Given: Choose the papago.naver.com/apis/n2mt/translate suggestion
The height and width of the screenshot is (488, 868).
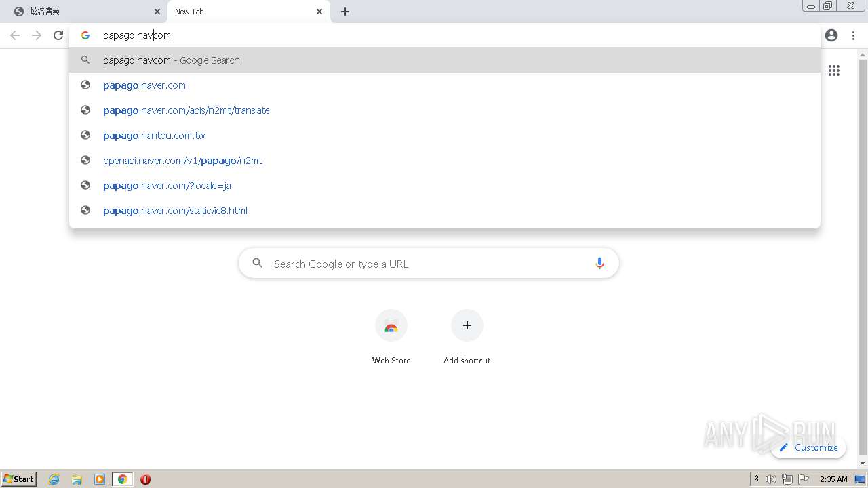Looking at the screenshot, I should point(445,110).
